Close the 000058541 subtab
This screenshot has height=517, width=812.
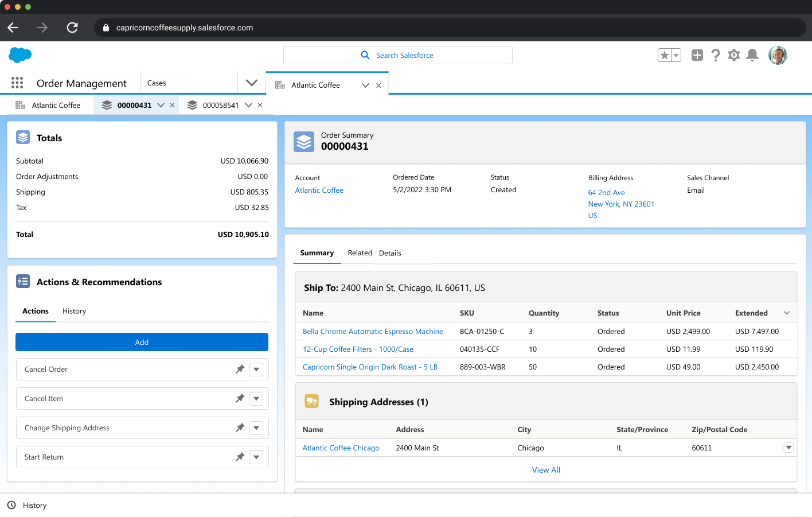(x=260, y=105)
